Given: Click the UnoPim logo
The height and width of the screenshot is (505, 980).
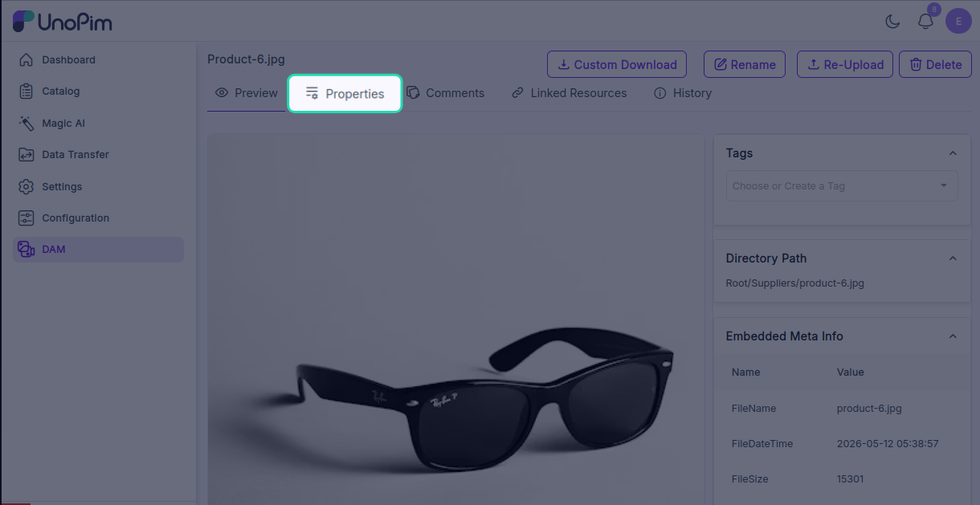Looking at the screenshot, I should (x=63, y=22).
